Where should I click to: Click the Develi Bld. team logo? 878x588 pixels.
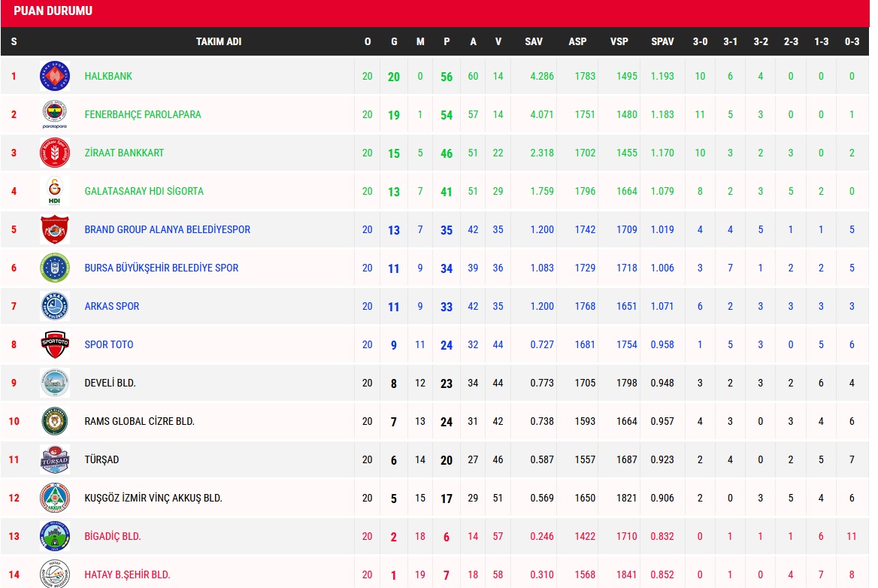pos(55,383)
